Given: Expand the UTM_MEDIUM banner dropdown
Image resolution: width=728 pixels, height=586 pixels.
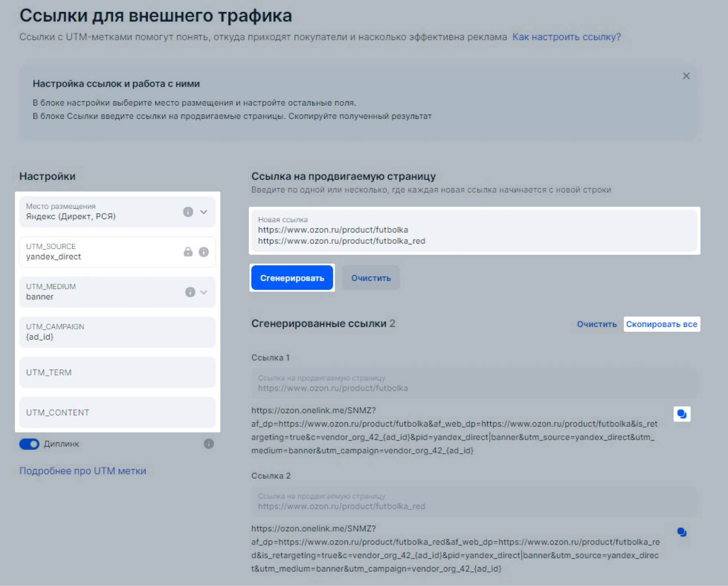Looking at the screenshot, I should (204, 292).
